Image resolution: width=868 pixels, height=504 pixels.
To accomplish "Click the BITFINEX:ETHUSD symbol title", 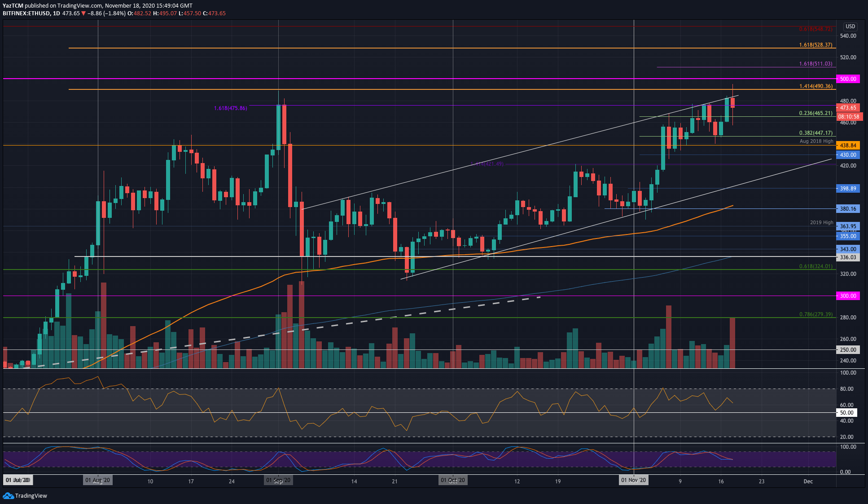I will pyautogui.click(x=26, y=13).
